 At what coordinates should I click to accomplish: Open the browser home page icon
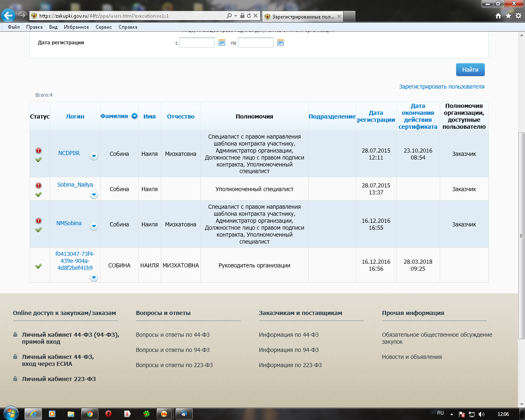498,16
